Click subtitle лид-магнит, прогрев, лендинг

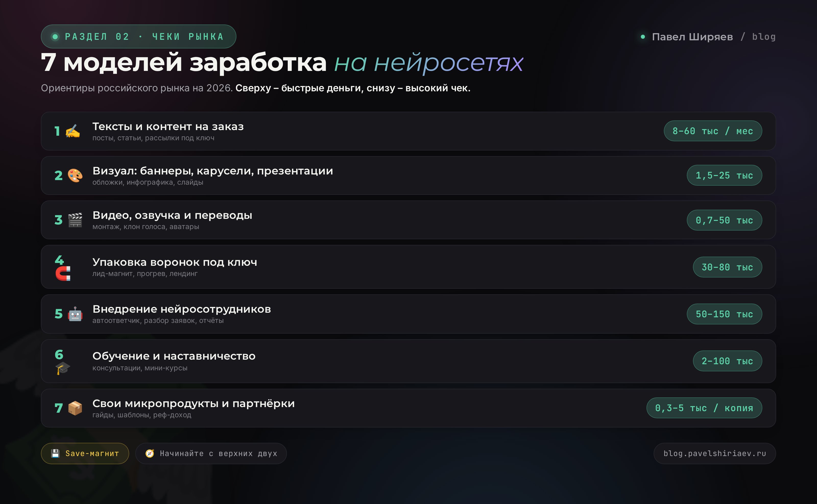[145, 274]
